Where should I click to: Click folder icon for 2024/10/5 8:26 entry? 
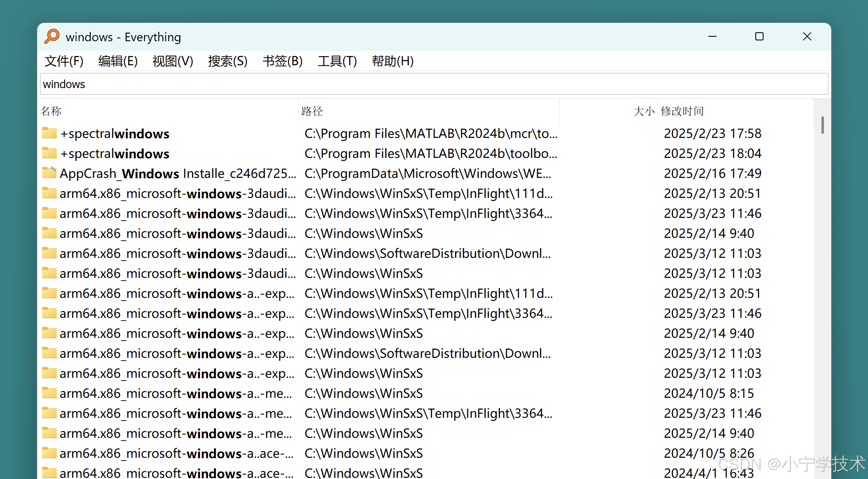pos(49,453)
